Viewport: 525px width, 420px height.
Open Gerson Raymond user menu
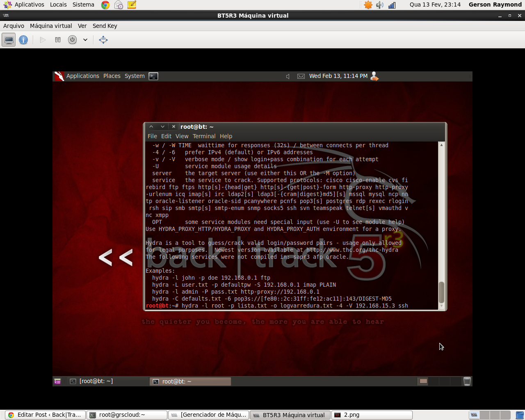click(x=495, y=5)
